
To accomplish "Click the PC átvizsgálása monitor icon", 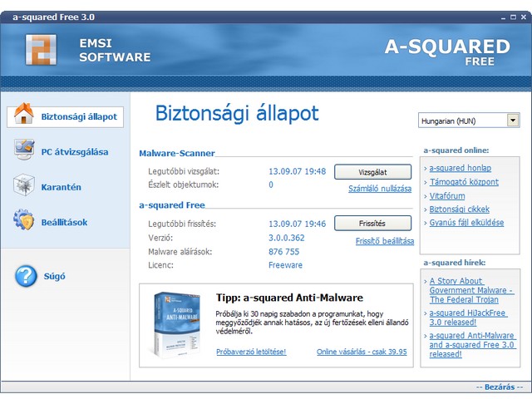I will pos(24,149).
